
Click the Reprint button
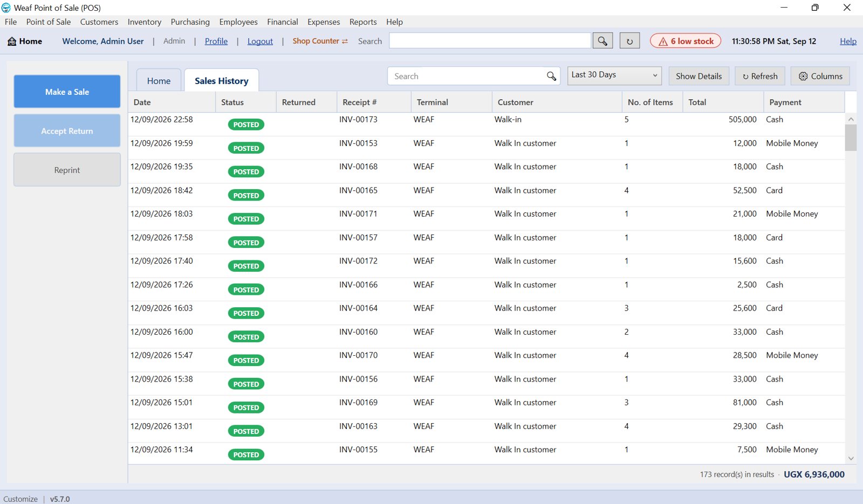pos(67,170)
